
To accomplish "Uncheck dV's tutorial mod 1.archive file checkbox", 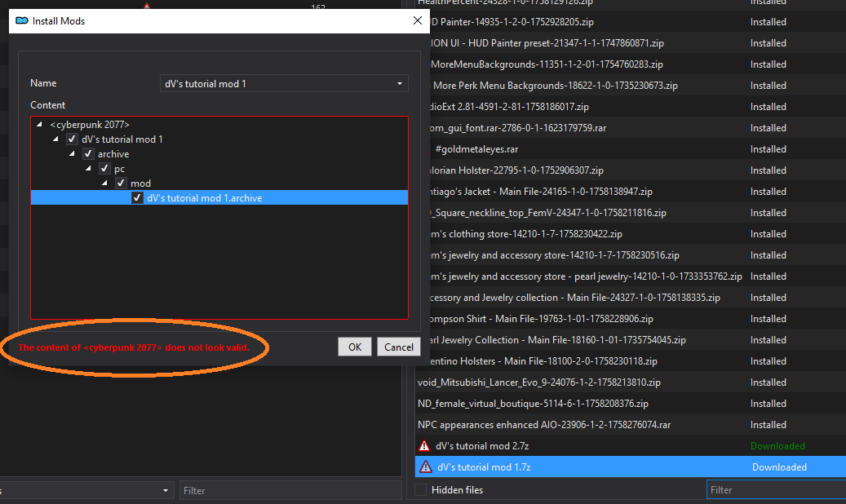I will point(137,198).
